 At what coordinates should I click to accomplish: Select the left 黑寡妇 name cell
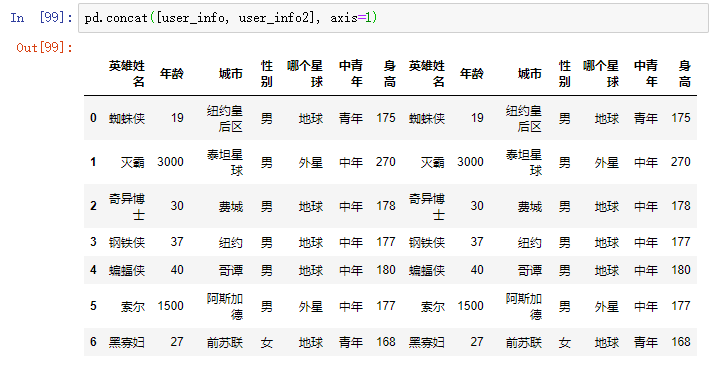click(127, 342)
